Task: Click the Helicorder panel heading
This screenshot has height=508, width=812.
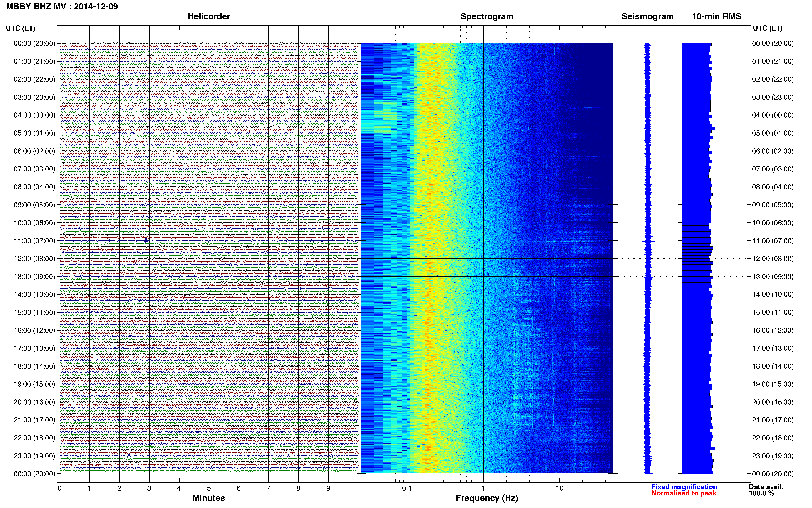Action: pos(209,16)
